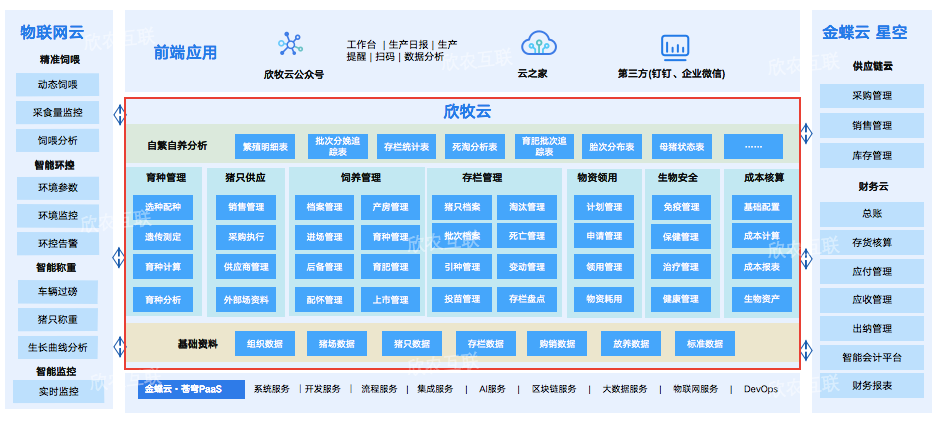942x424 pixels.
Task: Open the 育肥管理 module
Action: coord(390,267)
